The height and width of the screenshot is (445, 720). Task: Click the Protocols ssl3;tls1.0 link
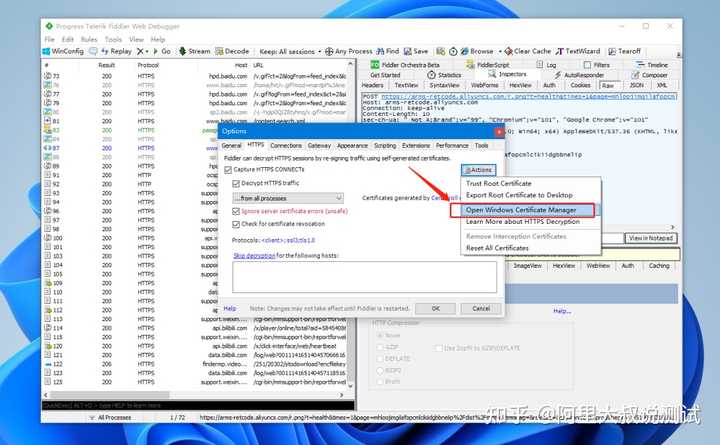[287, 240]
